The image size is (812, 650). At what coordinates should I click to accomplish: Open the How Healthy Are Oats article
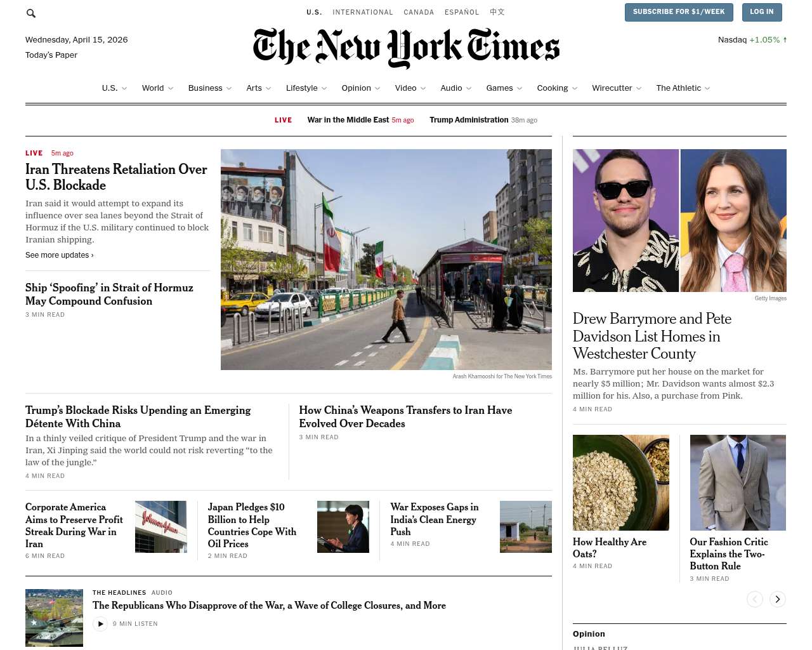click(x=610, y=547)
